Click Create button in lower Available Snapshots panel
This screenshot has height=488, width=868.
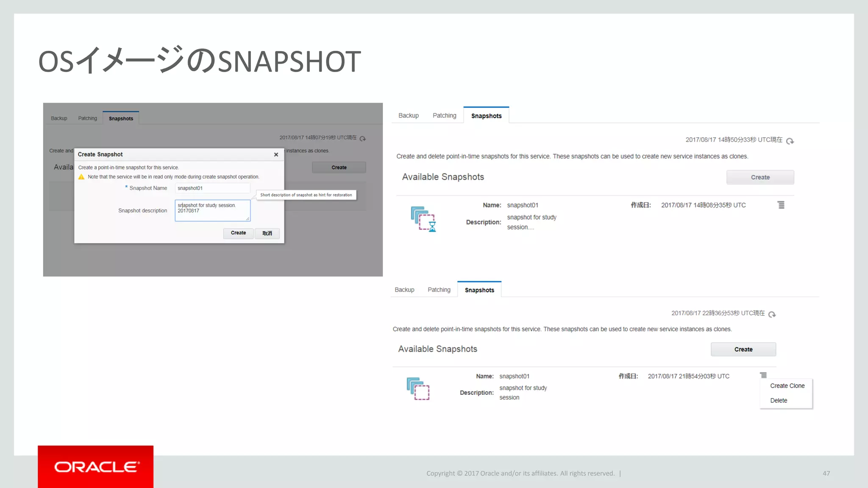(x=743, y=349)
